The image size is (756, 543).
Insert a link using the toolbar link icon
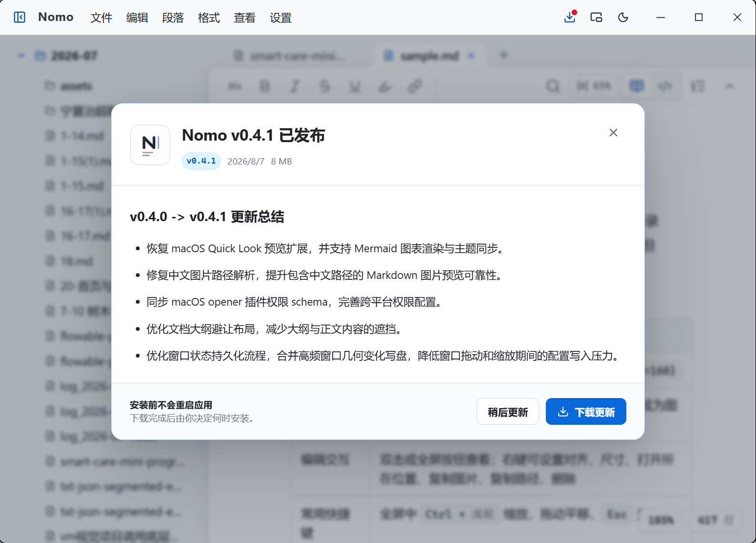(415, 86)
